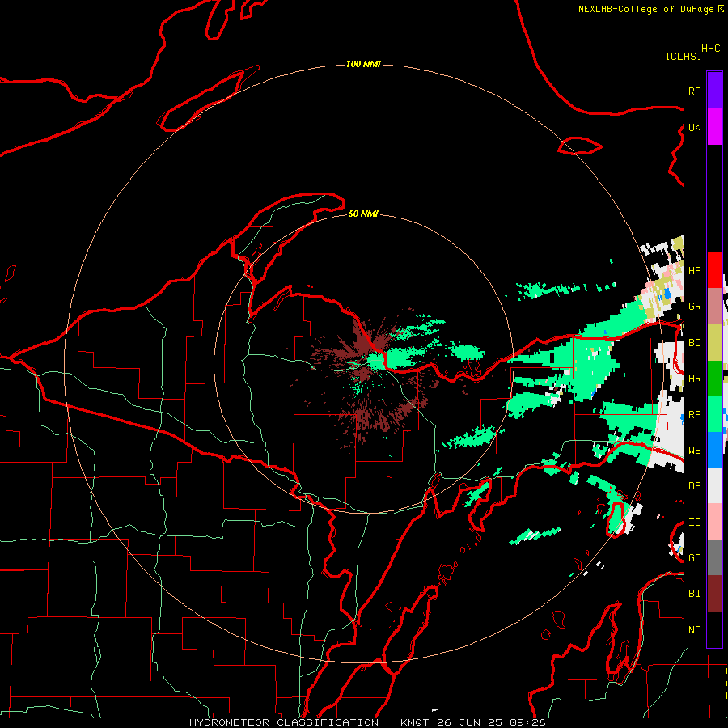Click the BD legend label

click(694, 343)
